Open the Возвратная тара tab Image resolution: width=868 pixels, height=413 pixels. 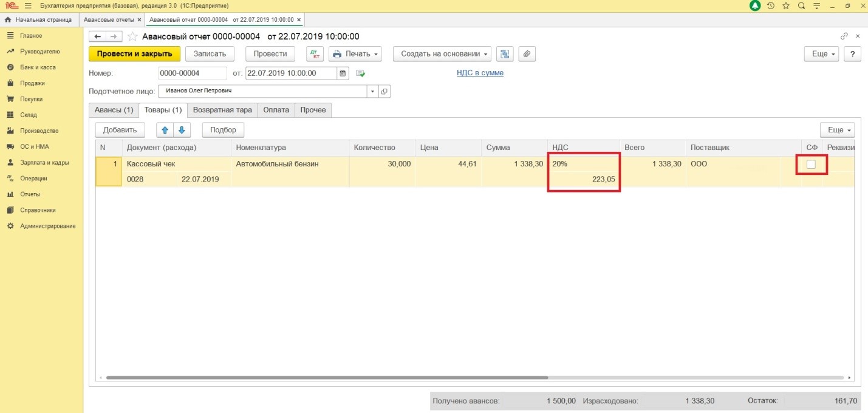tap(222, 110)
